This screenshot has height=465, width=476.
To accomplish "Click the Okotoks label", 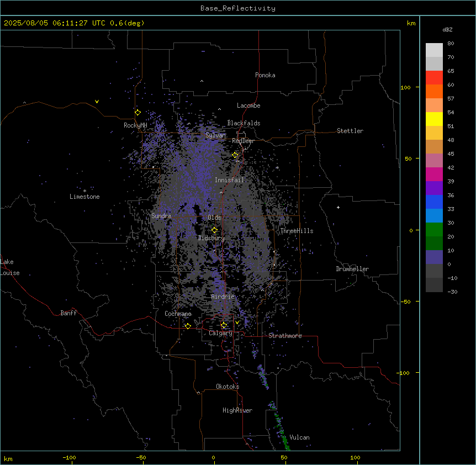I will [228, 387].
